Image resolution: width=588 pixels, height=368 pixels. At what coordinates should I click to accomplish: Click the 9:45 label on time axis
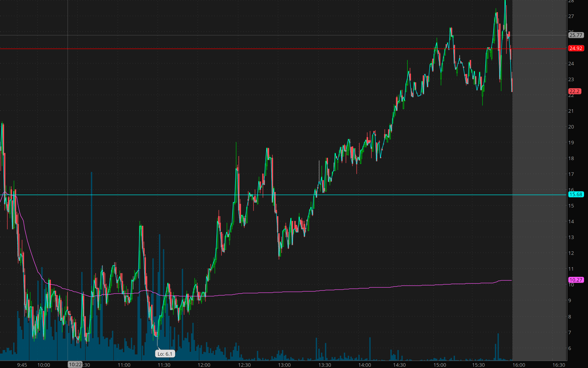pos(22,365)
